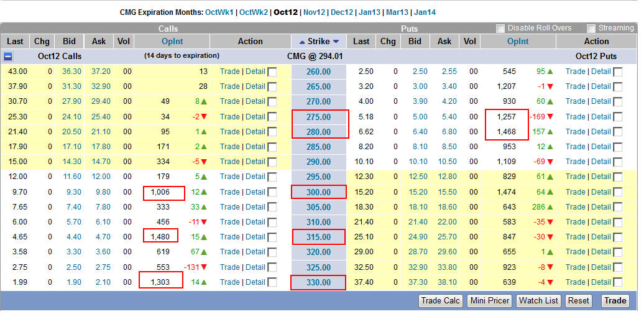Switch to Nov12 expiration month
Image resolution: width=644 pixels, height=314 pixels.
tap(314, 12)
